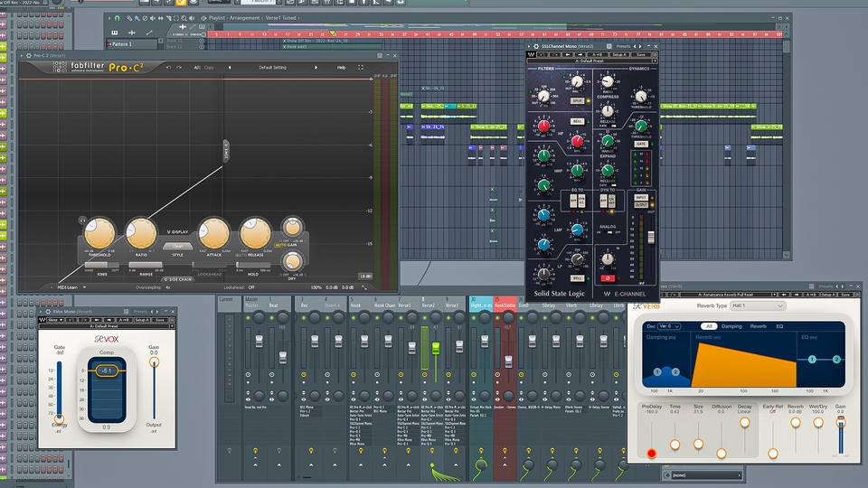Select the Damping tab in RVerb

click(x=731, y=326)
